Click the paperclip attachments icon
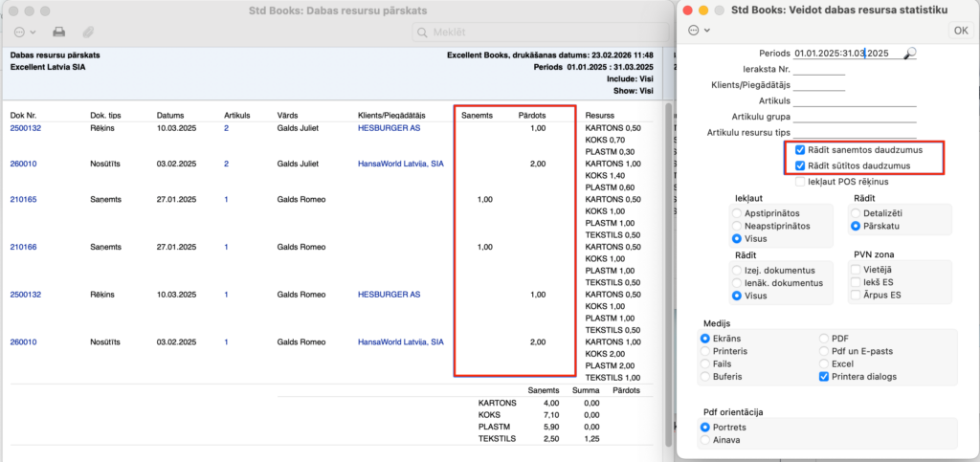This screenshot has height=462, width=980. coord(88,33)
